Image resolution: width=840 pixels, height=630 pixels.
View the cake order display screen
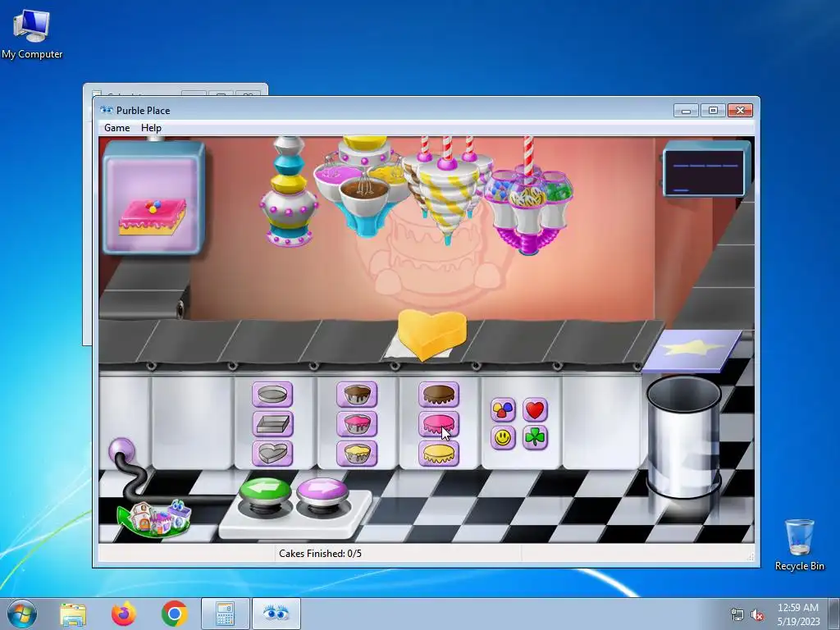(x=153, y=197)
